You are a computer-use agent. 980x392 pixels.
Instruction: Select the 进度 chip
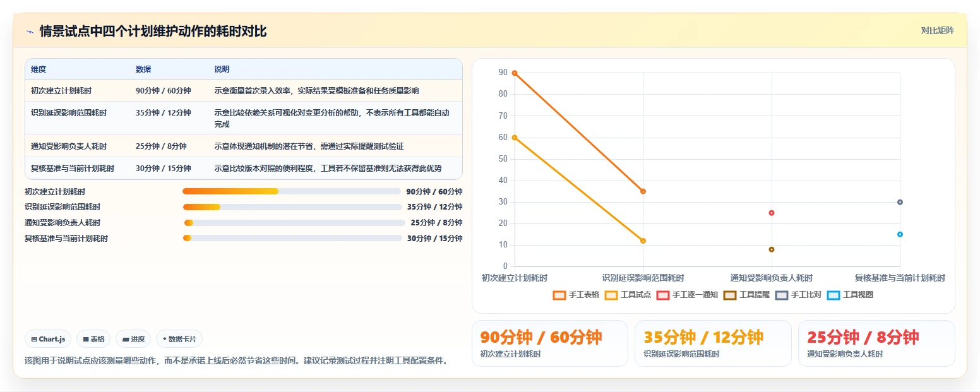pyautogui.click(x=133, y=339)
